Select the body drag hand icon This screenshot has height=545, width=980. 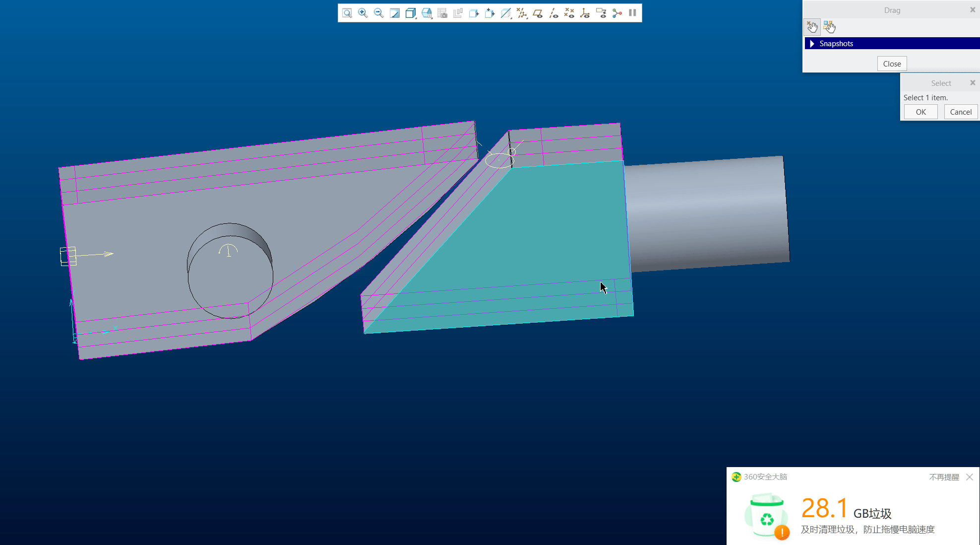(x=829, y=27)
